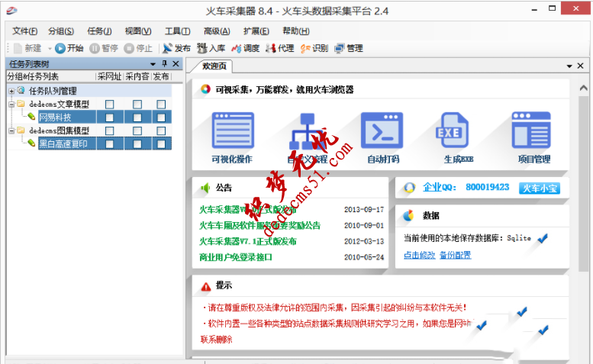This screenshot has height=364, width=593.
Task: Click the 提示 warning triangle icon
Action: coord(206,286)
